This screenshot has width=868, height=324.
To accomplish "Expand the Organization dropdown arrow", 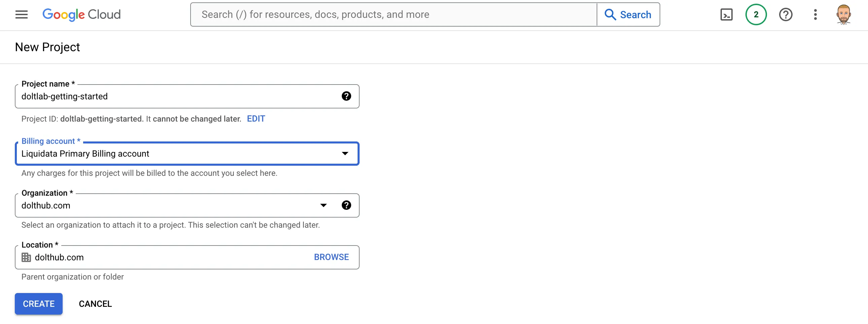I will [x=323, y=205].
